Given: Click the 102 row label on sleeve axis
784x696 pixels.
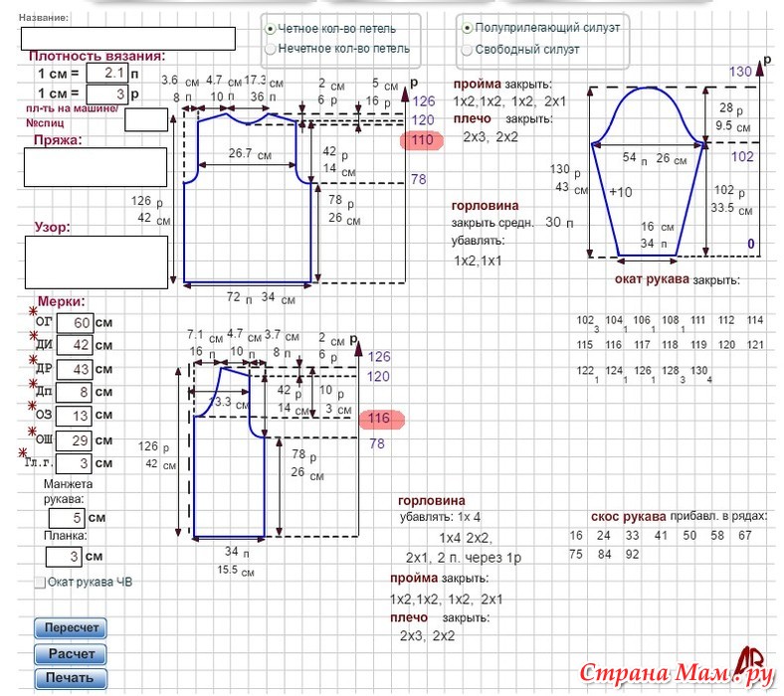Looking at the screenshot, I should [x=742, y=157].
